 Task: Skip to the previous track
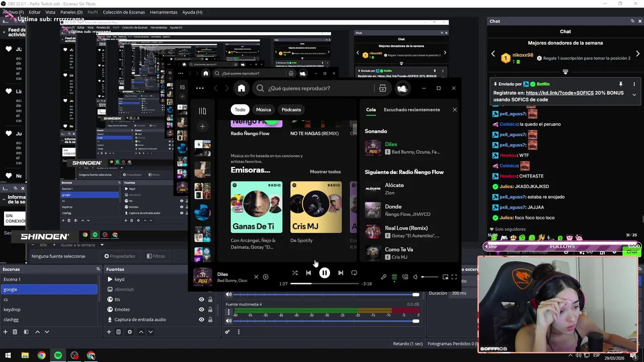(x=308, y=273)
